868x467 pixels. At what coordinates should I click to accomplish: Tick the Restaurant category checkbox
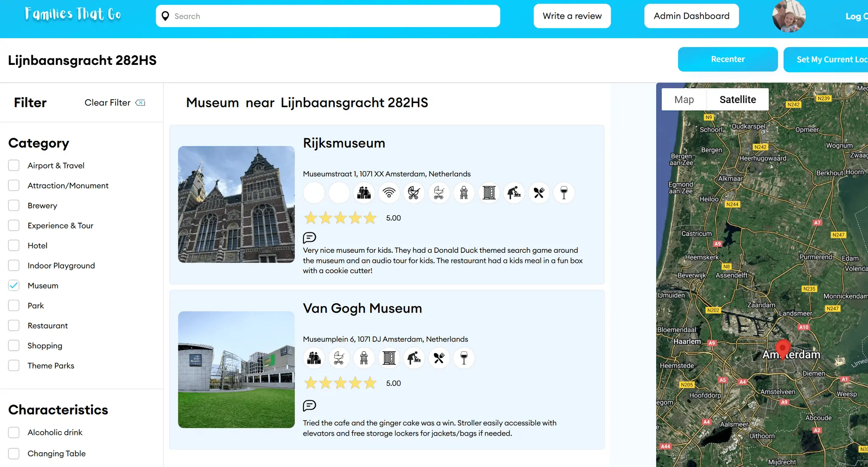pyautogui.click(x=14, y=325)
